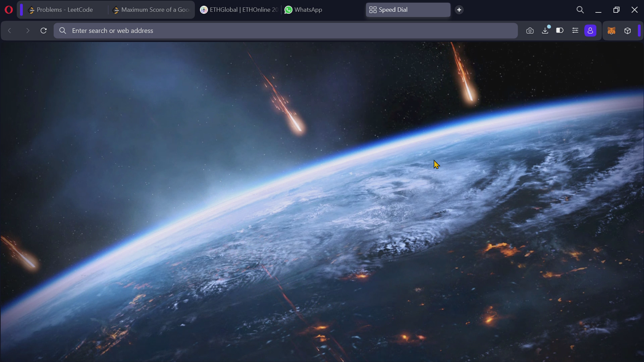Go forward to the next page
Image resolution: width=644 pixels, height=362 pixels.
(28, 31)
